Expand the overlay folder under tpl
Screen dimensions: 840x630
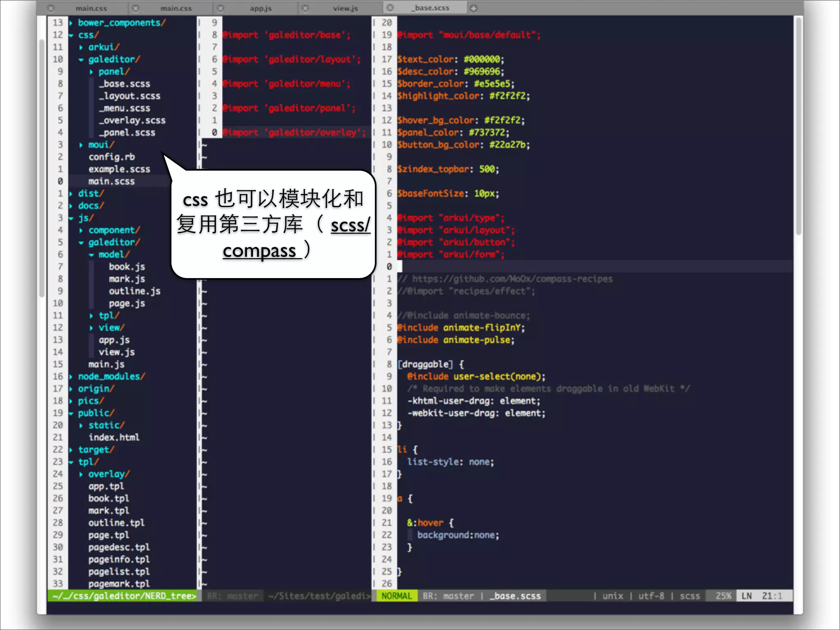pos(81,474)
